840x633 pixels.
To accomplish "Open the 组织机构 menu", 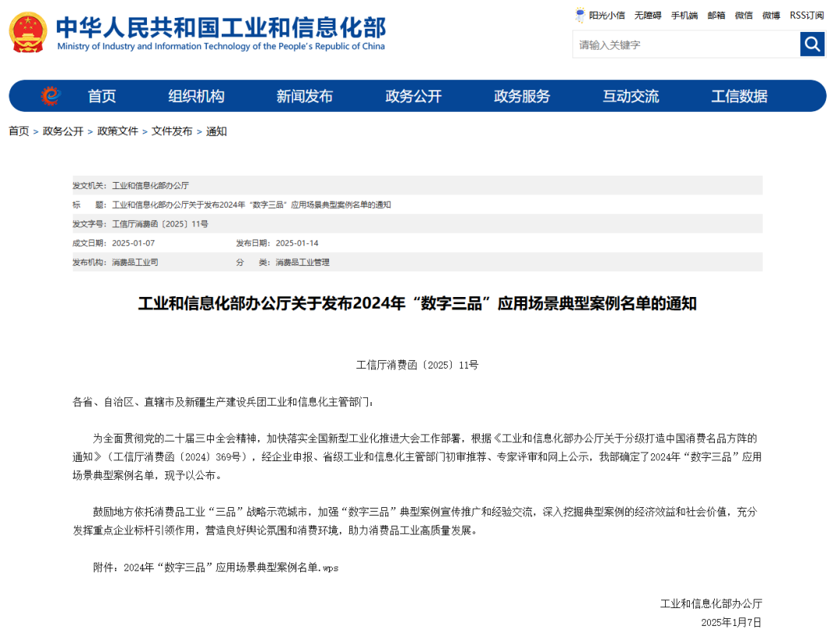I will [x=196, y=96].
